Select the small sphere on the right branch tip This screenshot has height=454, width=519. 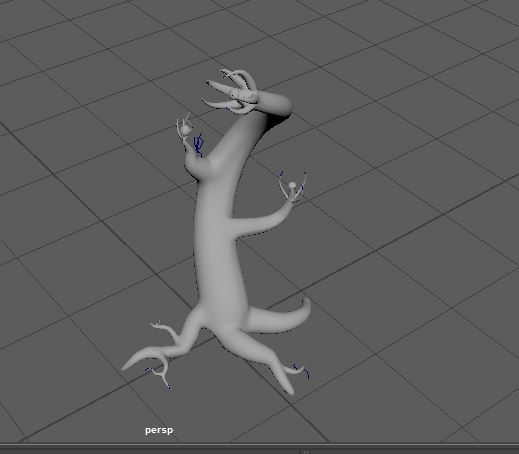(292, 185)
